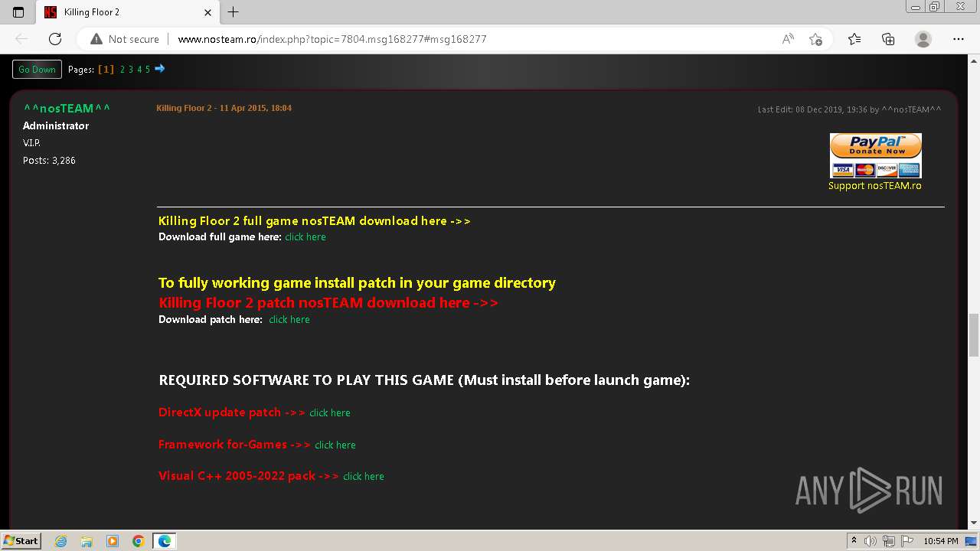
Task: Select the Killing Floor 2 tab
Action: point(127,12)
